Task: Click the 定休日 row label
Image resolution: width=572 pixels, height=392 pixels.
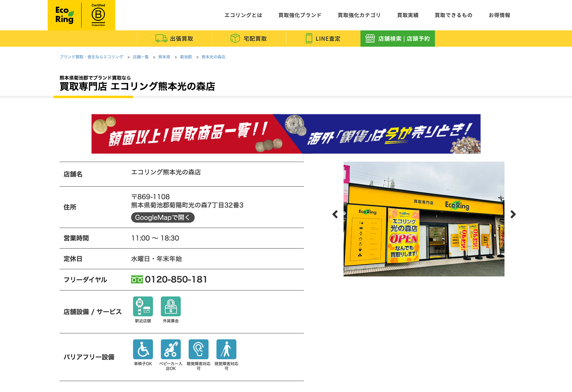Action: tap(73, 259)
